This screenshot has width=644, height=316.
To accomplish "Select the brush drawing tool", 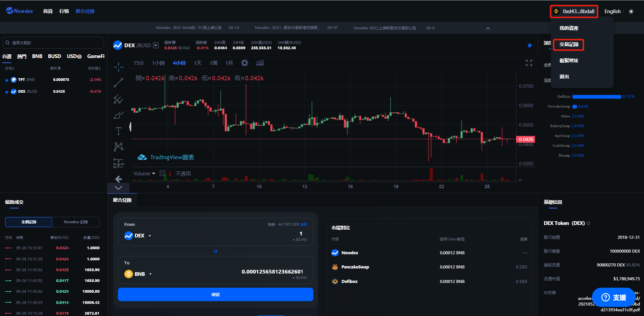I will [118, 115].
